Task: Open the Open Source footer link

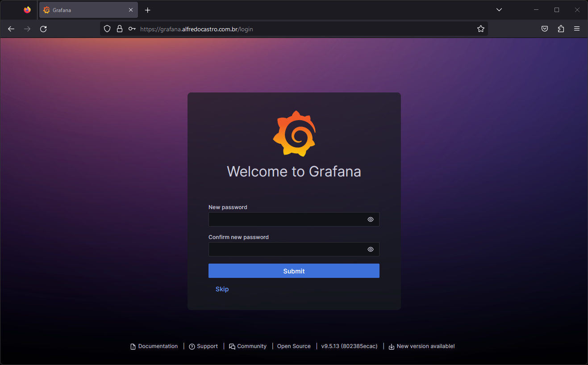Action: pyautogui.click(x=294, y=346)
